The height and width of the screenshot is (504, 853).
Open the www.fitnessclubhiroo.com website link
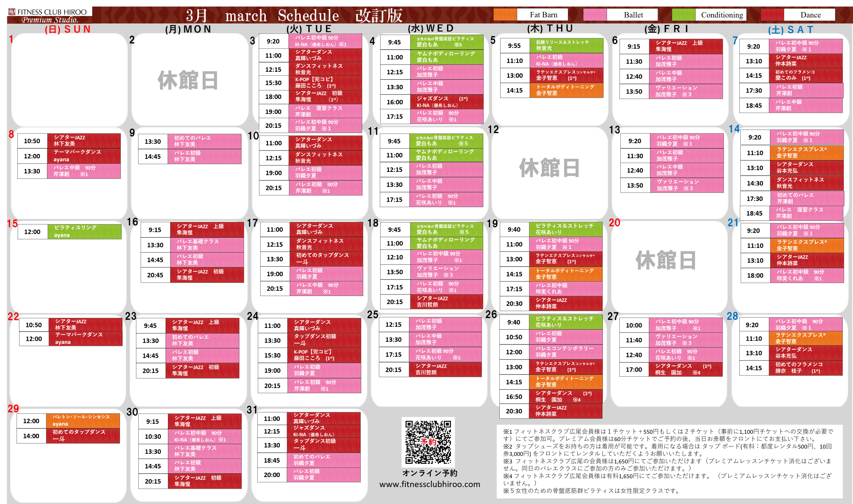(x=429, y=484)
